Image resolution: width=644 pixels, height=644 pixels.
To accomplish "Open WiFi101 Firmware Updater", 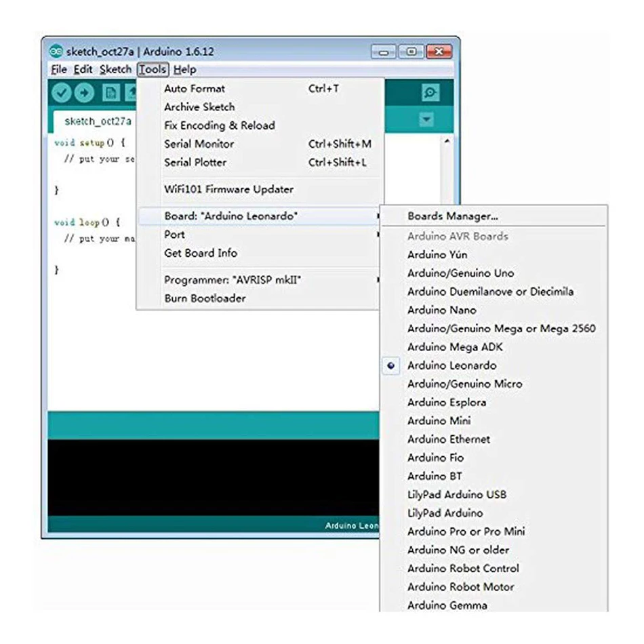I will tap(259, 189).
